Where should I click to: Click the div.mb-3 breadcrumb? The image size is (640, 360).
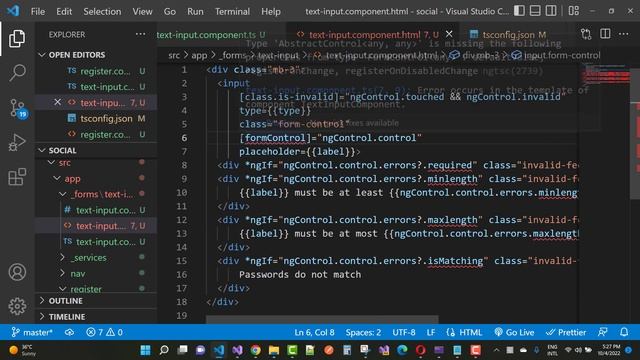474,55
